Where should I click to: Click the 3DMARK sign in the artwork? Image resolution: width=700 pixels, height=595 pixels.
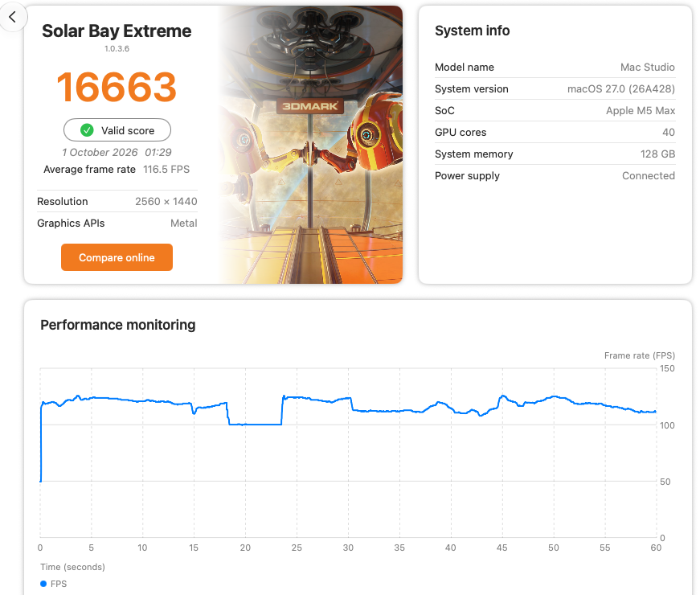(x=310, y=106)
